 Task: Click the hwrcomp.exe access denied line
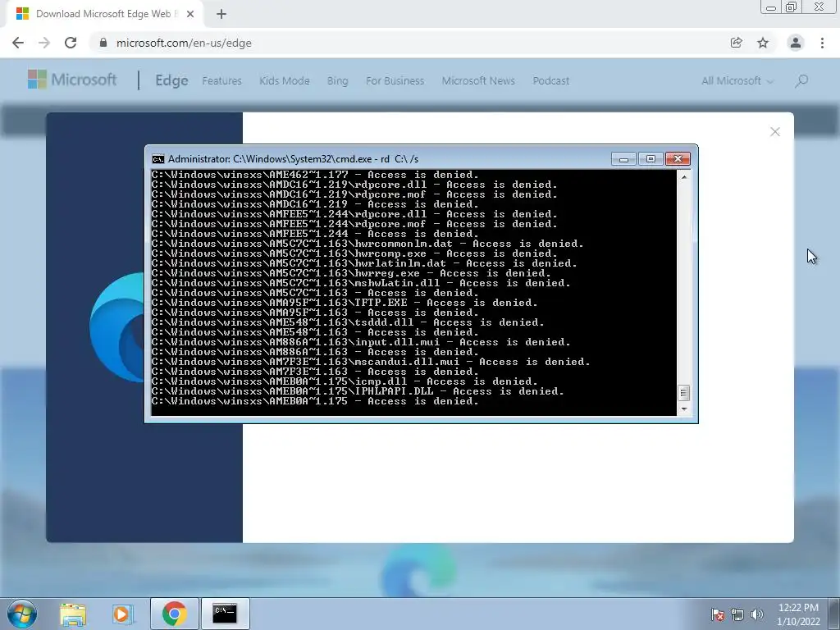click(354, 253)
